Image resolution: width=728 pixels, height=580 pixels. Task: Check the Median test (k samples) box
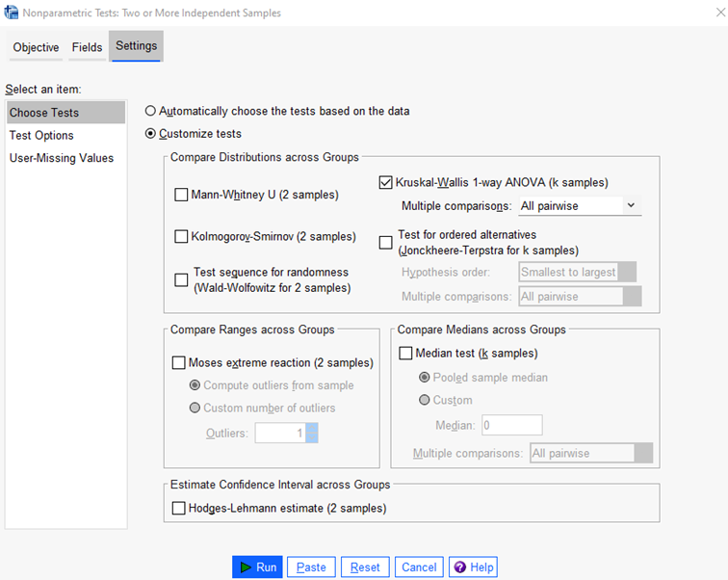pyautogui.click(x=405, y=354)
